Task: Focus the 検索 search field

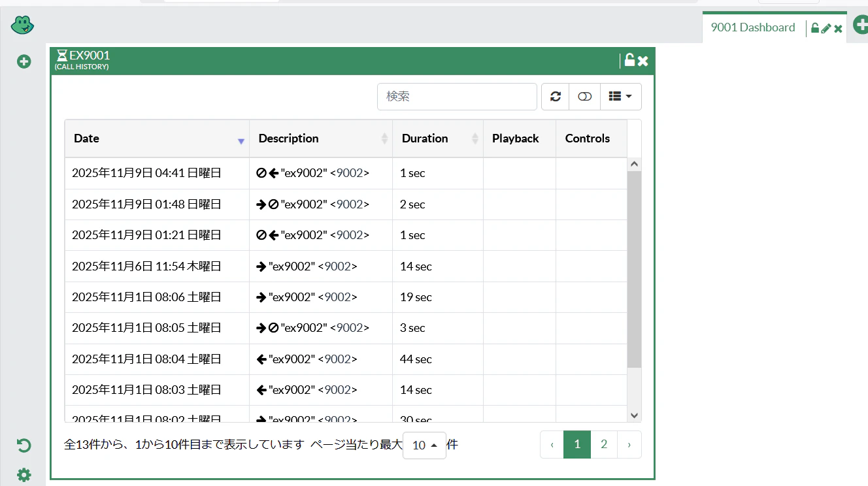Action: click(x=457, y=97)
